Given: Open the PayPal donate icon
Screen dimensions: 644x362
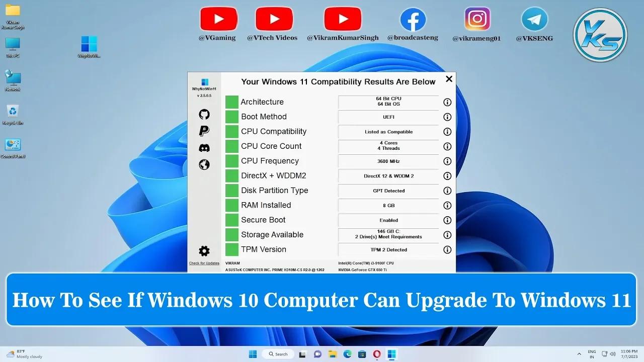Looking at the screenshot, I should click(204, 131).
